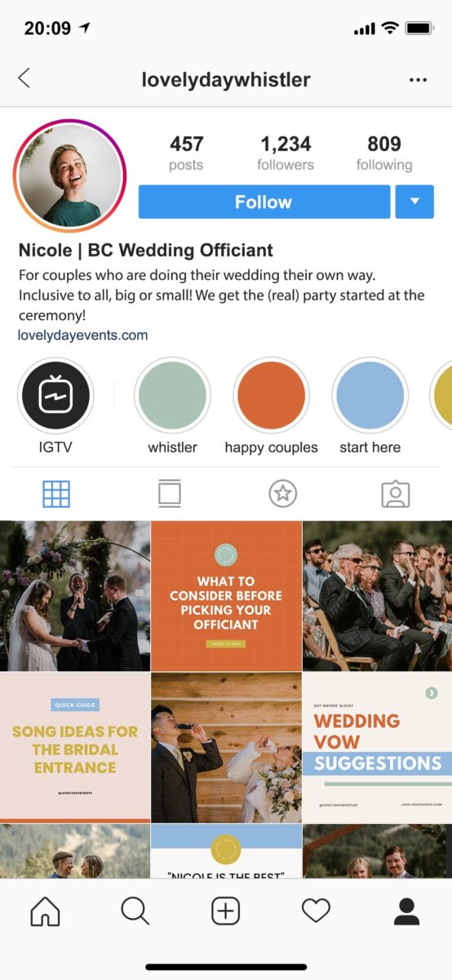452x980 pixels.
Task: Open your profile via person icon
Action: pyautogui.click(x=406, y=910)
